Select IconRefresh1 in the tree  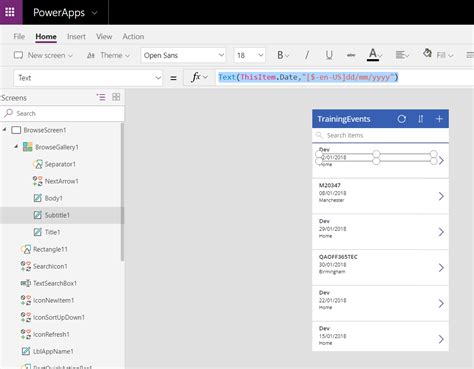tap(51, 334)
